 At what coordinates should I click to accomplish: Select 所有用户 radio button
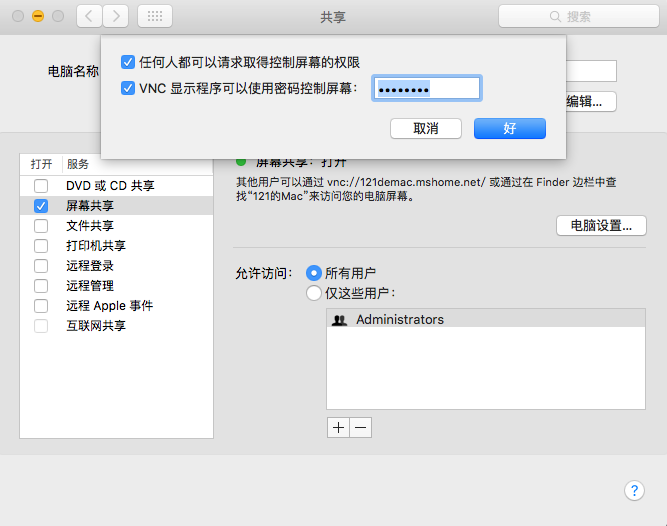click(x=314, y=273)
